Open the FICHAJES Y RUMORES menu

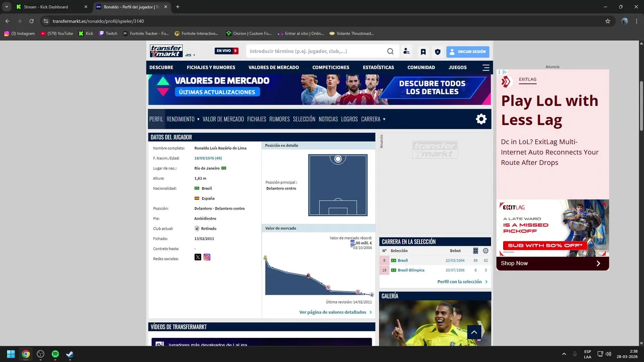[x=211, y=67]
